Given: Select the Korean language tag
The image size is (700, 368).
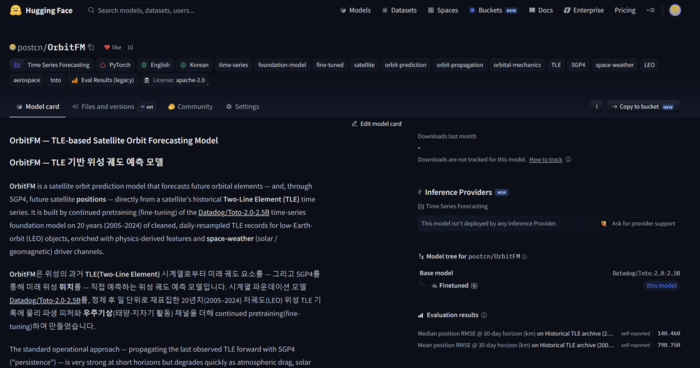Looking at the screenshot, I should 194,65.
